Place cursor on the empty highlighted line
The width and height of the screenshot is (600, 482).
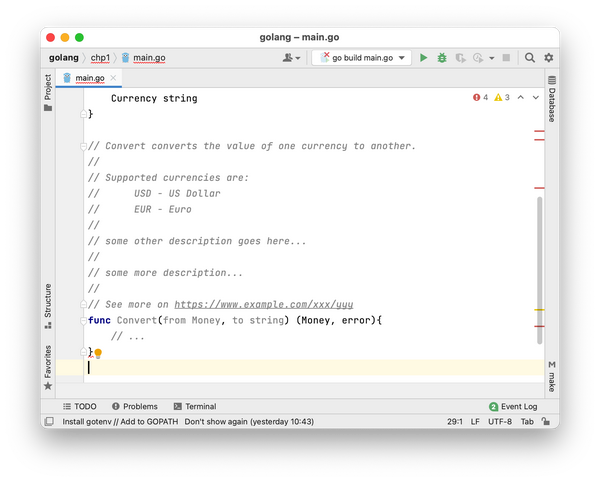click(x=300, y=368)
